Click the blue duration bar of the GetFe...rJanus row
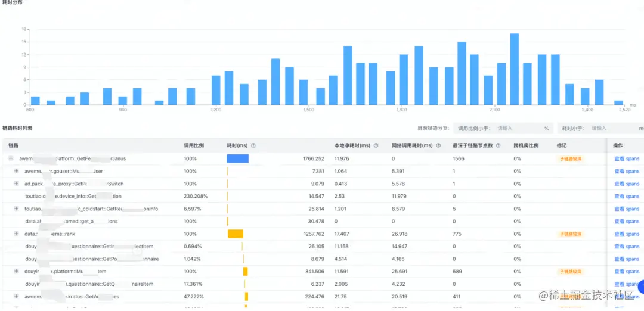Viewport: 644px width, 311px height. 238,158
